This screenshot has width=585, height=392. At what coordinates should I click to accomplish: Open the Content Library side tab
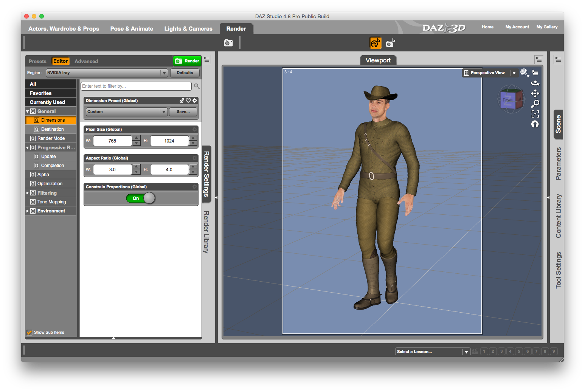pyautogui.click(x=559, y=216)
